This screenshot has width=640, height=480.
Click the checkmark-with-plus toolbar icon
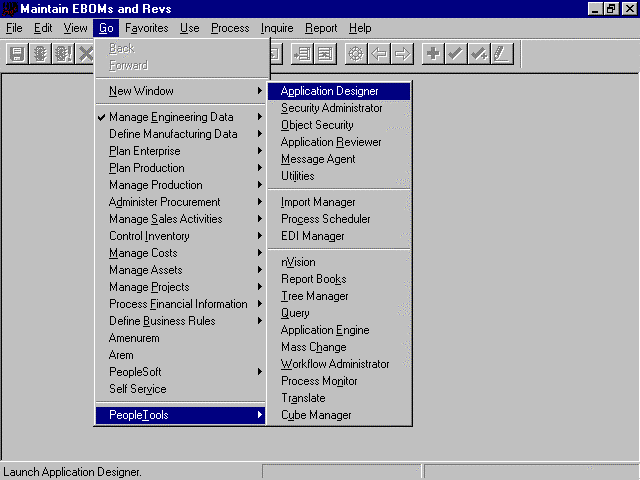(479, 54)
